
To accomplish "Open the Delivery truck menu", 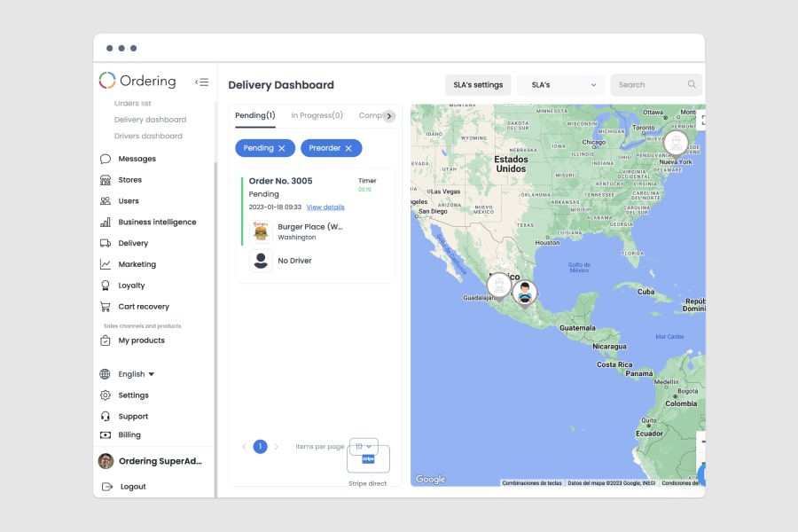I will tap(133, 243).
